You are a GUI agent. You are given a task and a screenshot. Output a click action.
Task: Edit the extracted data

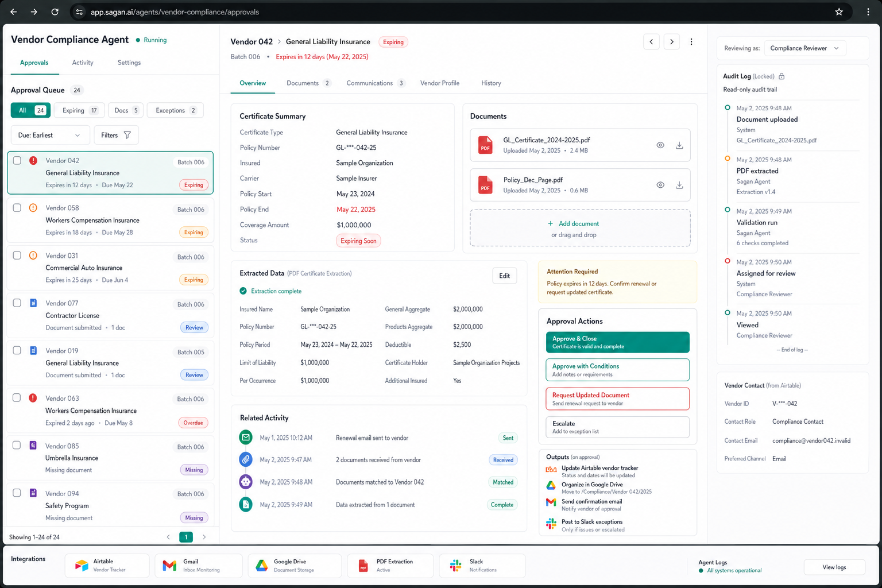(505, 276)
